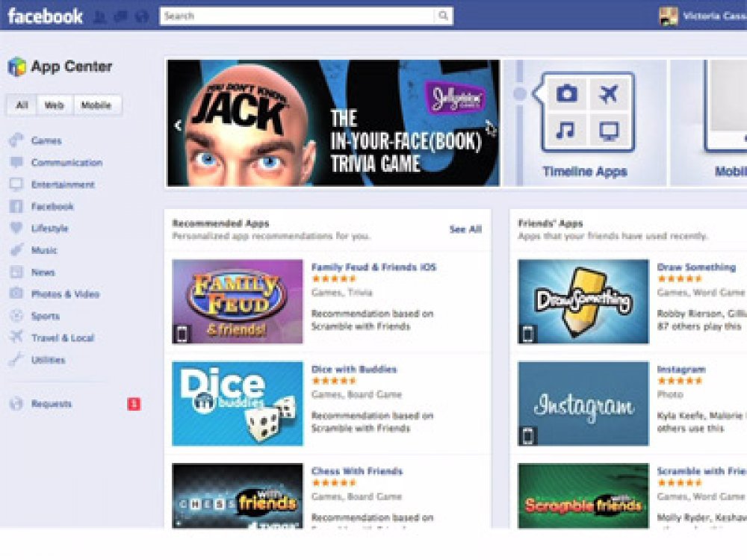This screenshot has width=747, height=560.
Task: Open the Lifestyle heart icon
Action: [x=16, y=228]
